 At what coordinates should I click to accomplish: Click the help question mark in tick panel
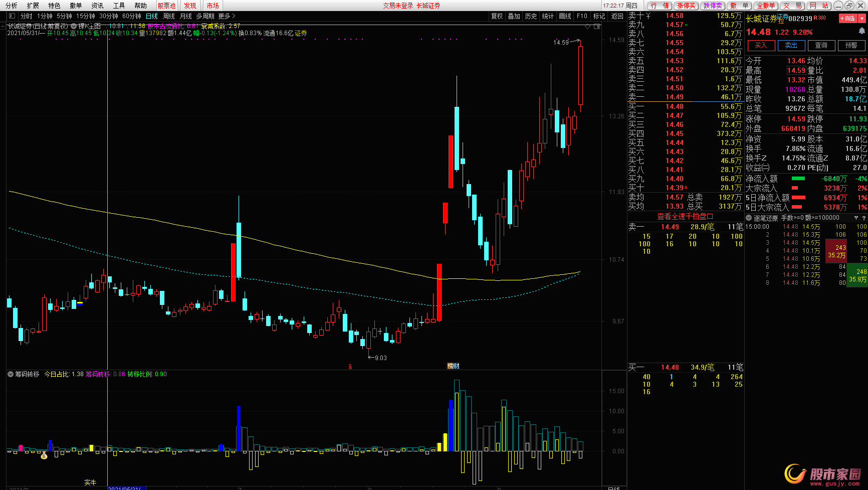click(863, 218)
